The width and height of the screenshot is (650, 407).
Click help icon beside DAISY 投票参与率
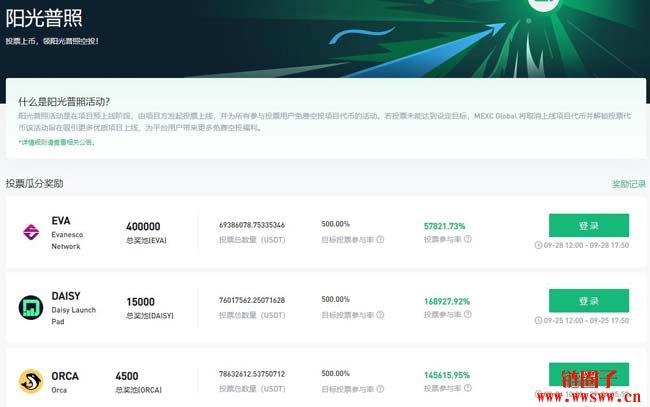(x=470, y=316)
